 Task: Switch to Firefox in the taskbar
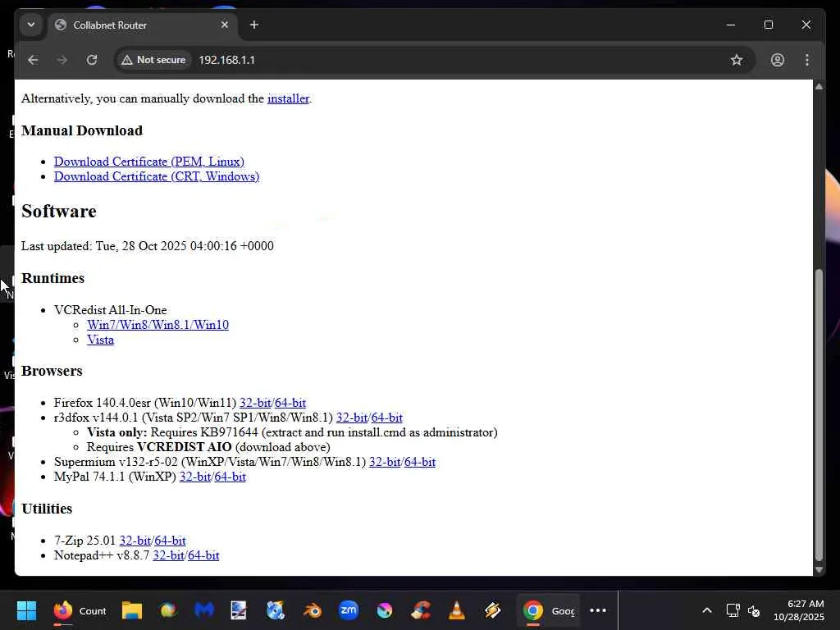point(80,610)
